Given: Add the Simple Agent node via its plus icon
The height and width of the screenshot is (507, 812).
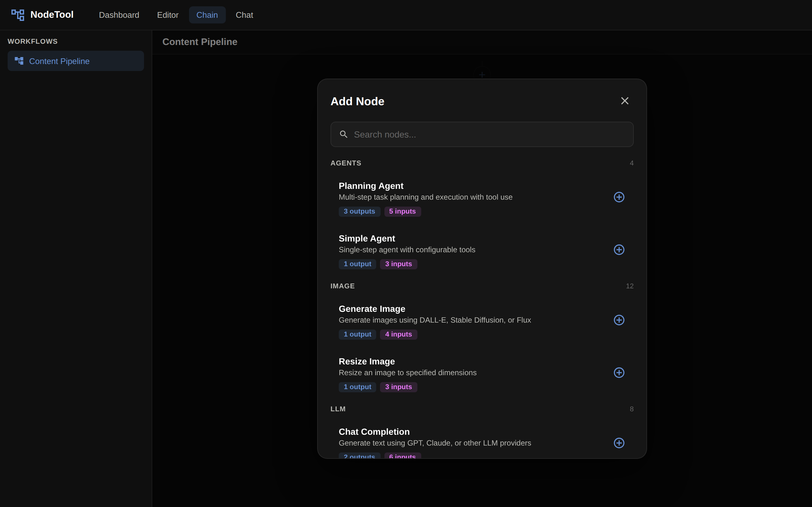Looking at the screenshot, I should point(619,249).
